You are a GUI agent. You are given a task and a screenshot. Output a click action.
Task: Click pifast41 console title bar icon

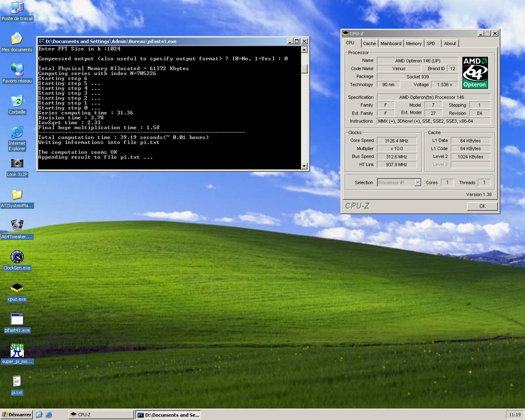(x=41, y=41)
